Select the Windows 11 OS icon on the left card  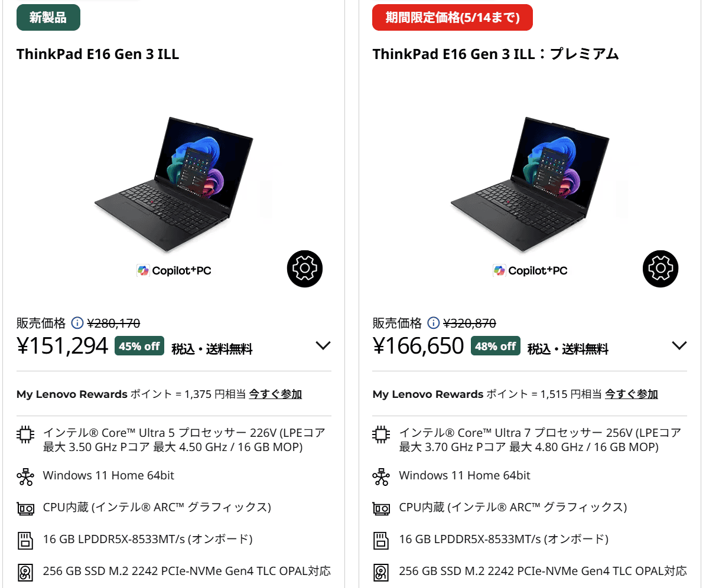coord(25,475)
